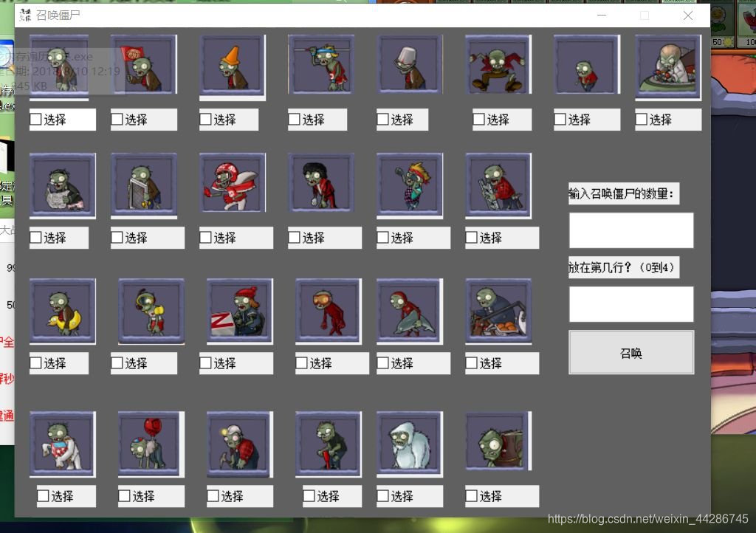Click the 召唤 summon button
756x533 pixels.
click(631, 353)
